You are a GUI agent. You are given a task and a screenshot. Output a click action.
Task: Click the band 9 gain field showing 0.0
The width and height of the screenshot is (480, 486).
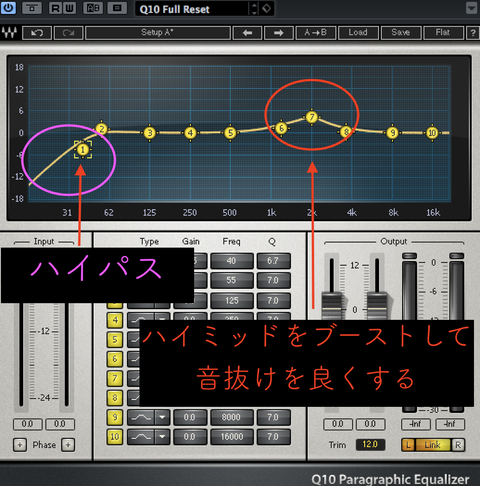[190, 417]
